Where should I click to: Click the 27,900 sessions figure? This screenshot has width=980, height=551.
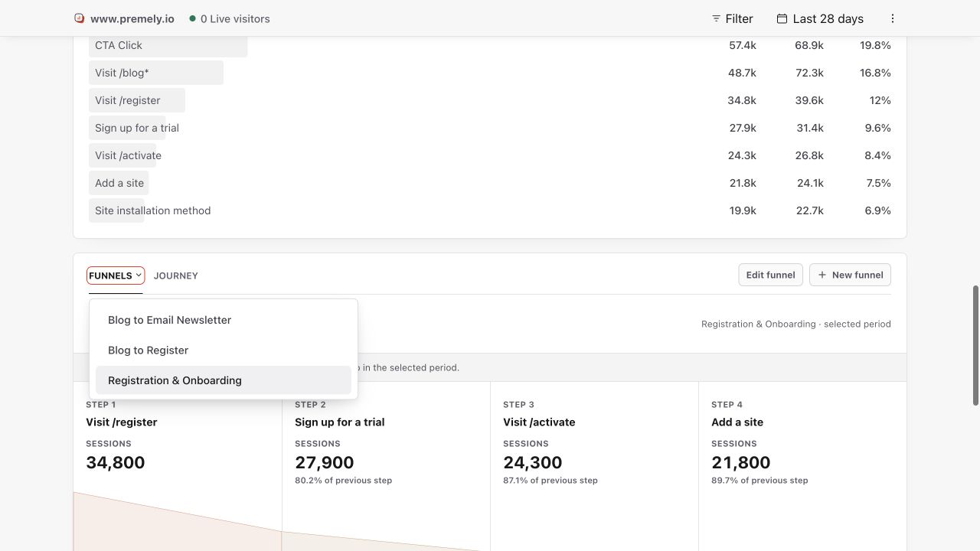[325, 462]
